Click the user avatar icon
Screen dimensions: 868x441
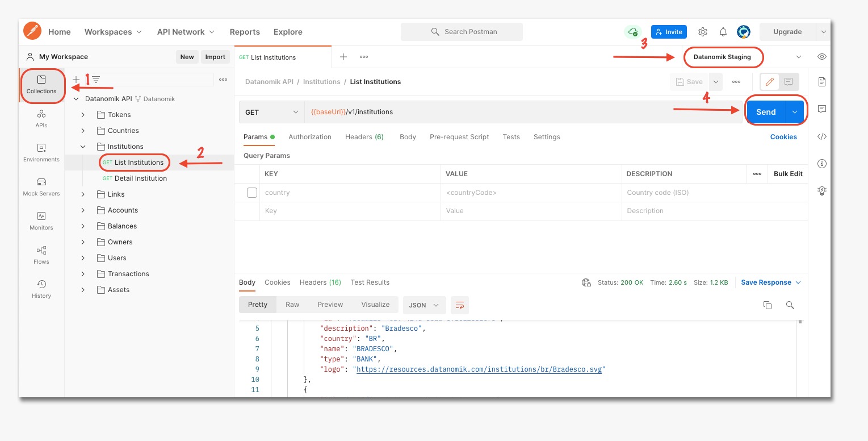click(744, 32)
